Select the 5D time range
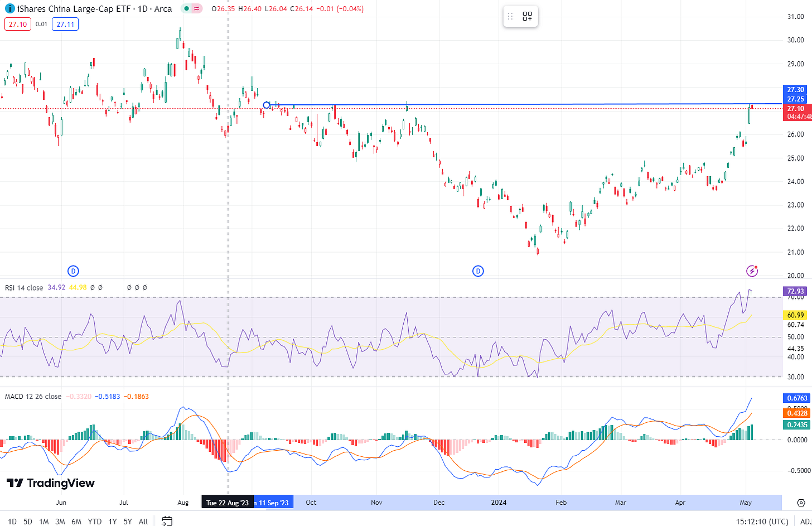812x526 pixels. 28,522
